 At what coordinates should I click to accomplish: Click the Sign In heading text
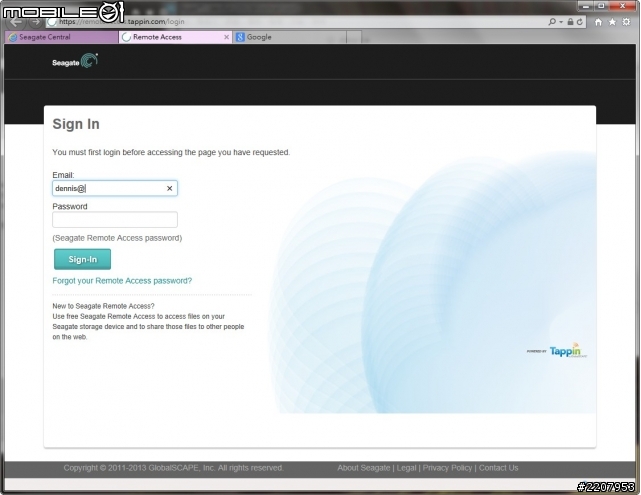pos(76,124)
